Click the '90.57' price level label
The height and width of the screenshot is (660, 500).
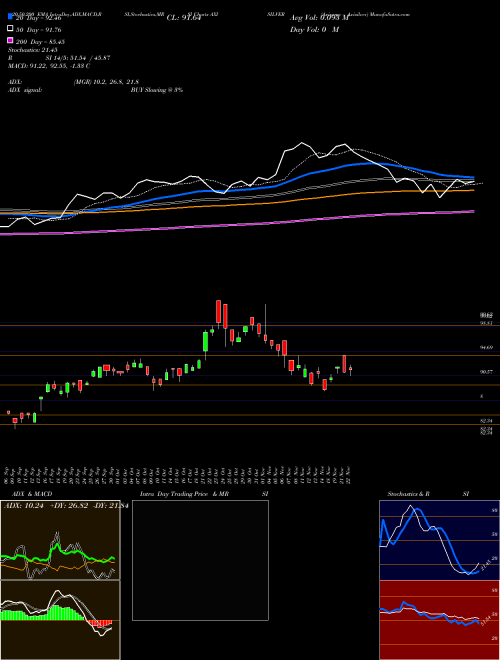(x=487, y=372)
